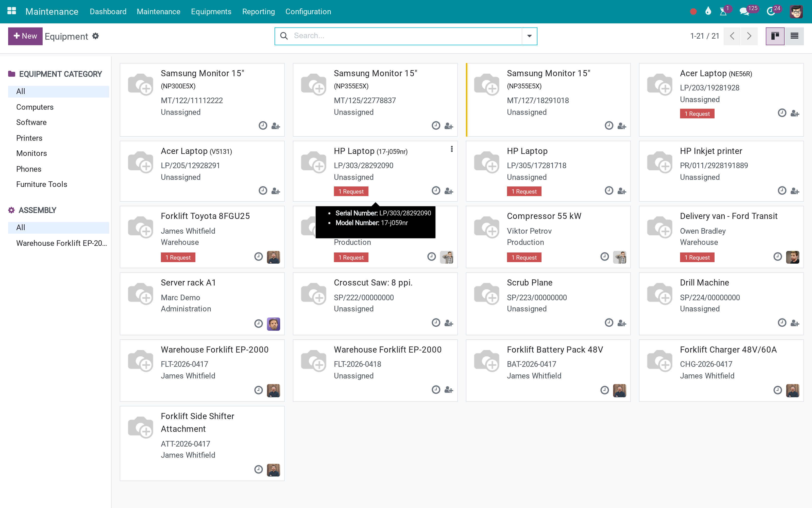812x508 pixels.
Task: Click the search input field
Action: pos(406,36)
